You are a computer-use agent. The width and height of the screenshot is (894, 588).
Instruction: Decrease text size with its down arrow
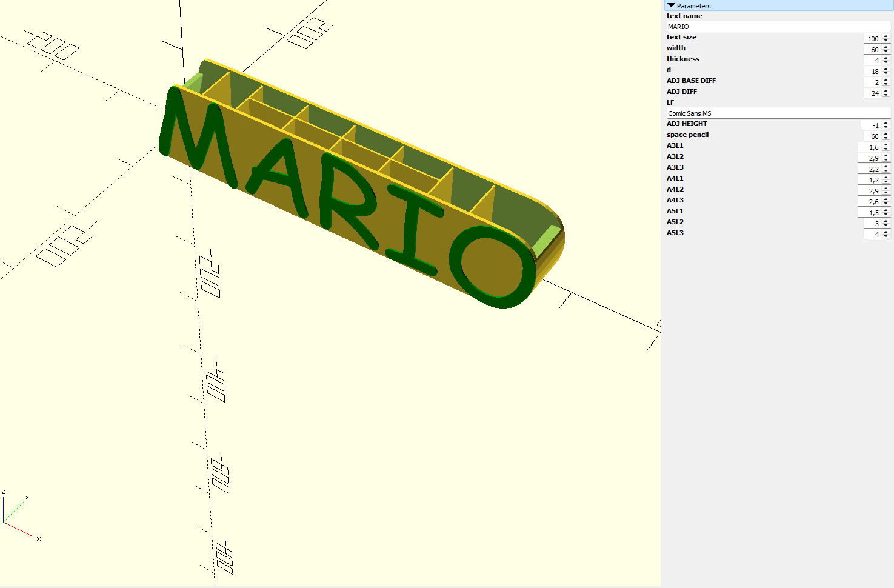(x=886, y=41)
